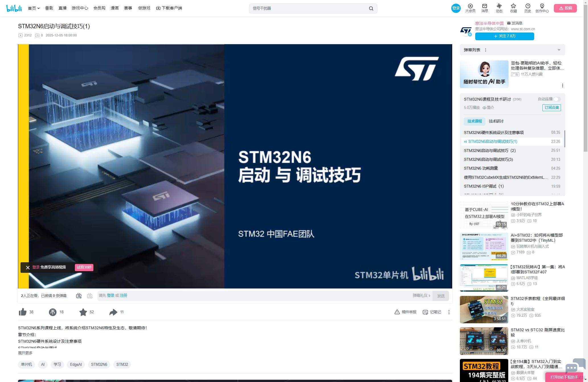Open the 首页 dropdown menu
The height and width of the screenshot is (382, 588).
coord(34,8)
